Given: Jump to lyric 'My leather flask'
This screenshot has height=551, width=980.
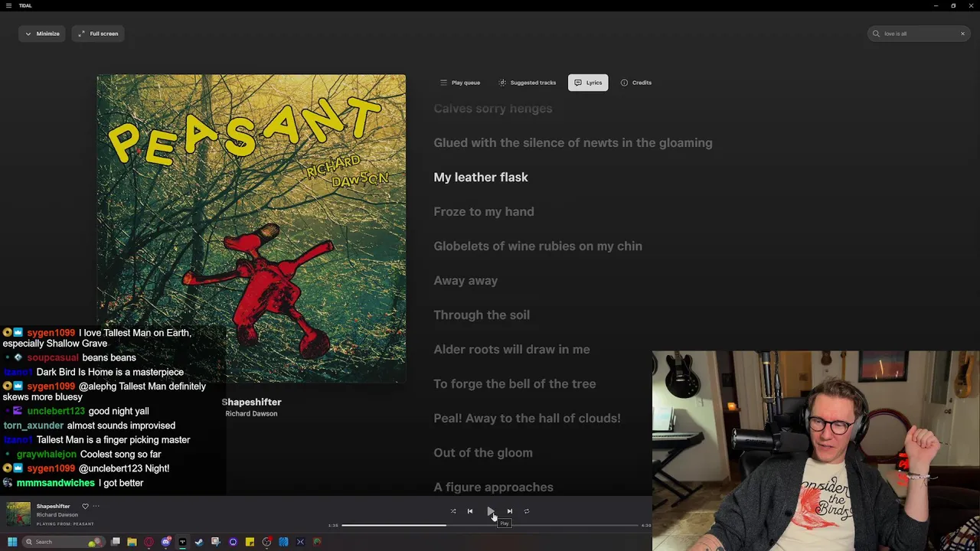Looking at the screenshot, I should tap(481, 178).
